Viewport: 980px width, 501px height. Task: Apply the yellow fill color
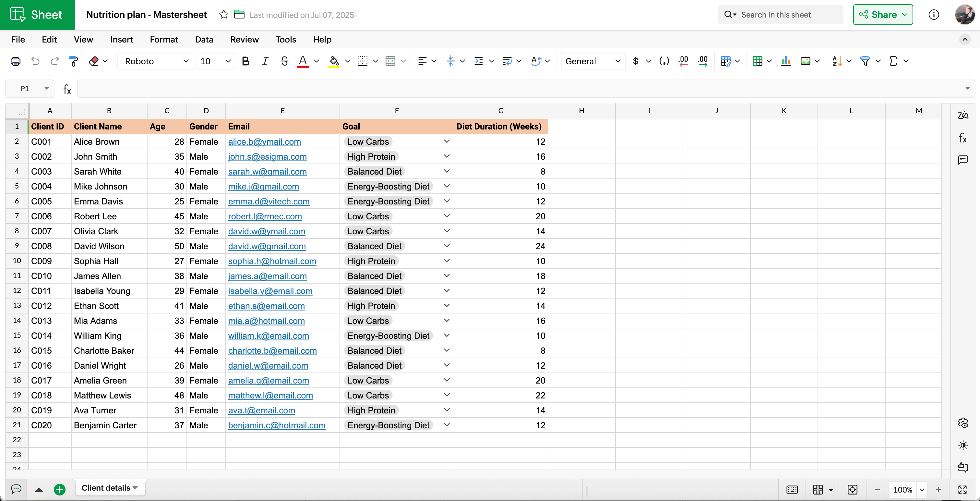334,61
